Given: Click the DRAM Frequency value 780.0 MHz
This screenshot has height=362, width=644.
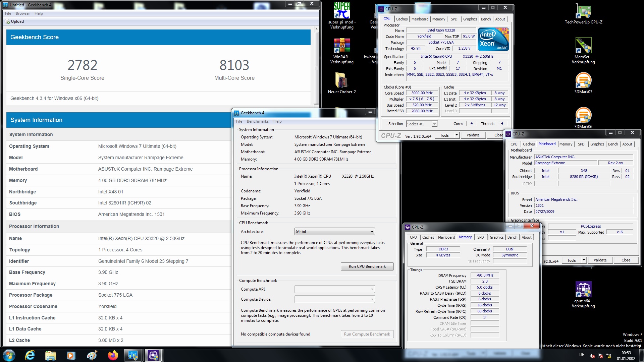Looking at the screenshot, I should click(485, 275).
